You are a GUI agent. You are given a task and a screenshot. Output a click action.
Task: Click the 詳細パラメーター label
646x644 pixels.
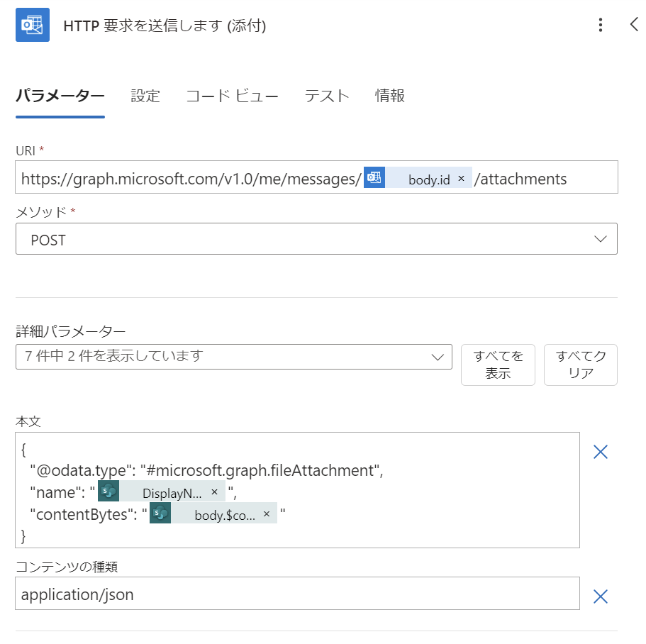point(70,331)
